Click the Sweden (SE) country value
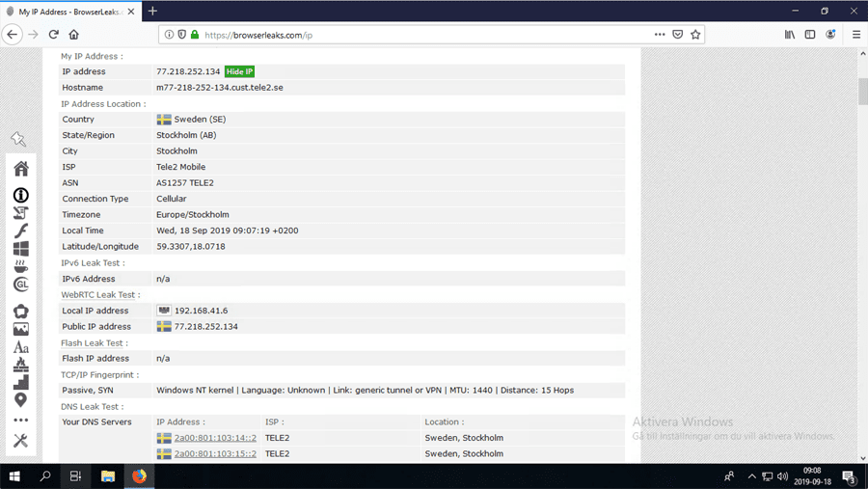The height and width of the screenshot is (489, 868). (x=200, y=119)
